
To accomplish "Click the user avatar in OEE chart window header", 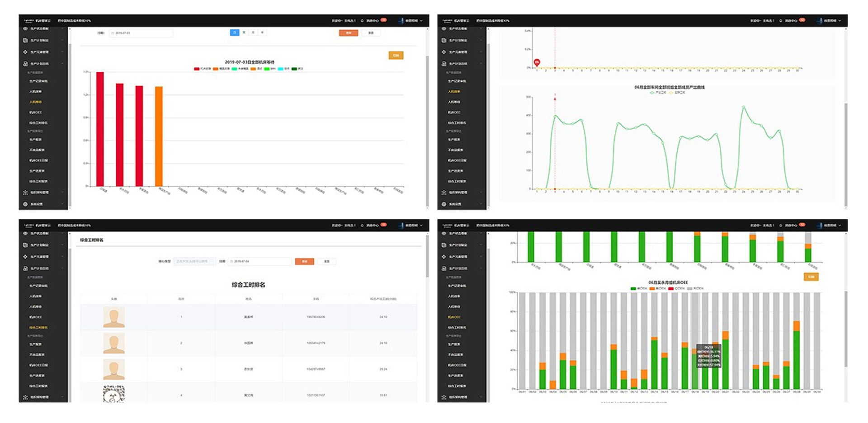I will pos(819,225).
